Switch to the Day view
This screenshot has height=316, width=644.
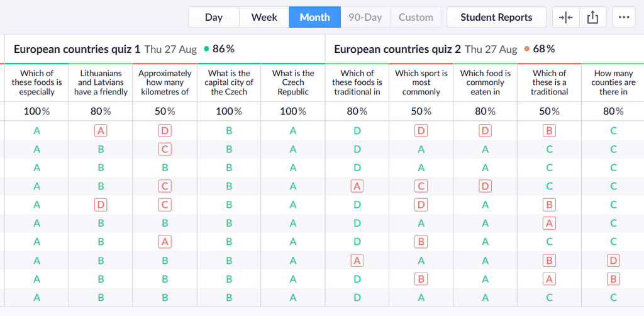tap(214, 17)
